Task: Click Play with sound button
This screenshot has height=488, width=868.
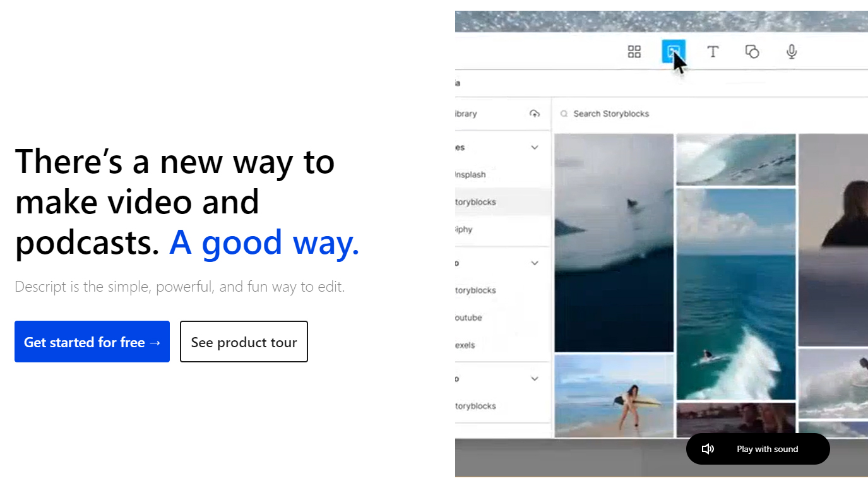Action: point(758,449)
